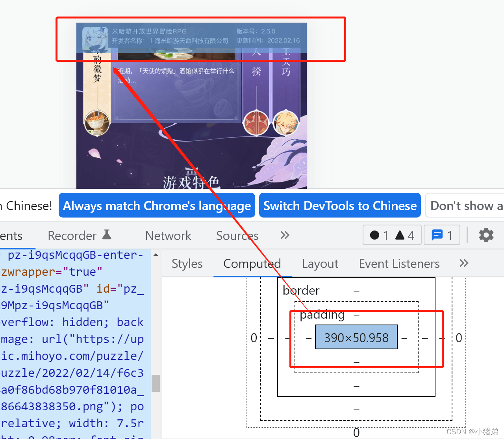504x439 pixels.
Task: Click the Recorder flask preview icon
Action: 107,235
